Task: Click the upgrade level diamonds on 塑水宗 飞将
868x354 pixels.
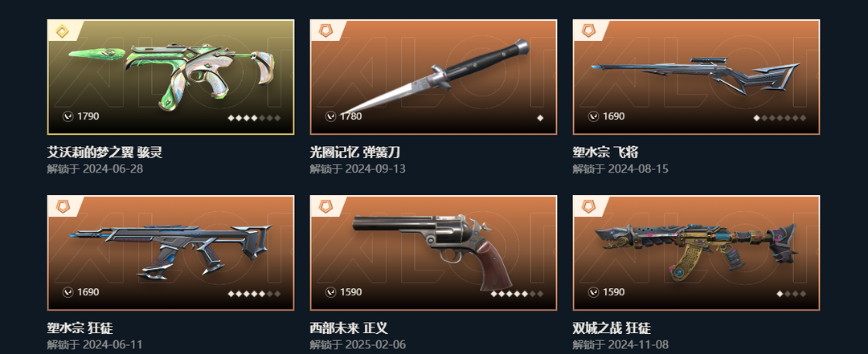Action: (x=780, y=118)
